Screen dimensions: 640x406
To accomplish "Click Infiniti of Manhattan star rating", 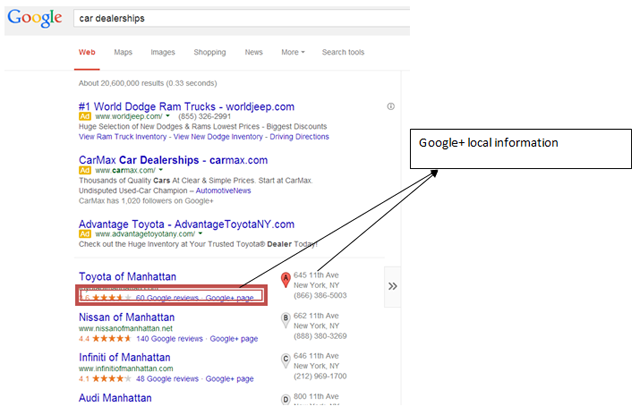I will pos(111,379).
